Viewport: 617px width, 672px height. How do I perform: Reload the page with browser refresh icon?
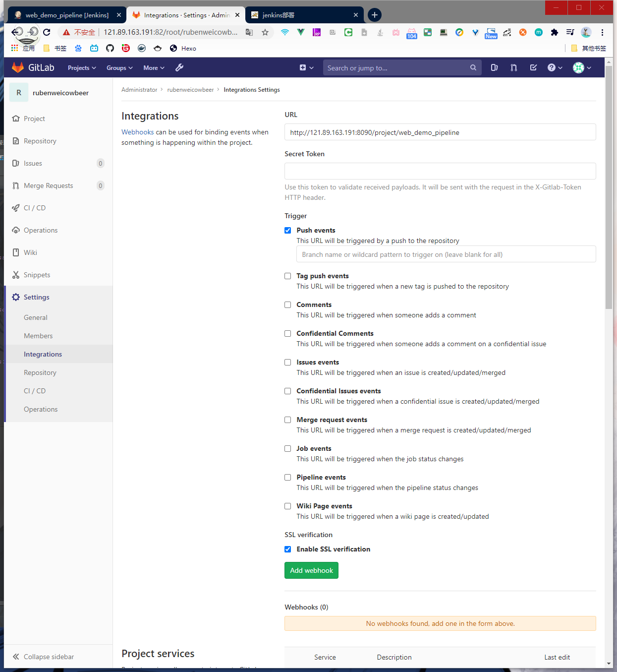47,32
